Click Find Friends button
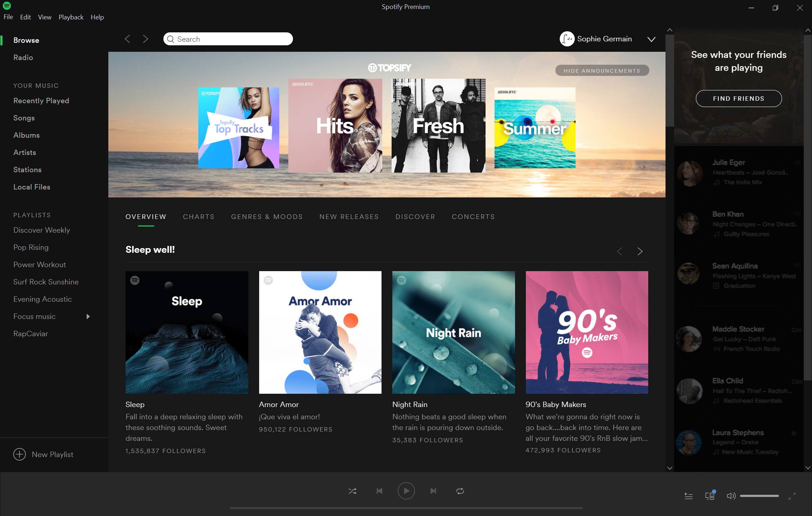812x516 pixels. (739, 99)
